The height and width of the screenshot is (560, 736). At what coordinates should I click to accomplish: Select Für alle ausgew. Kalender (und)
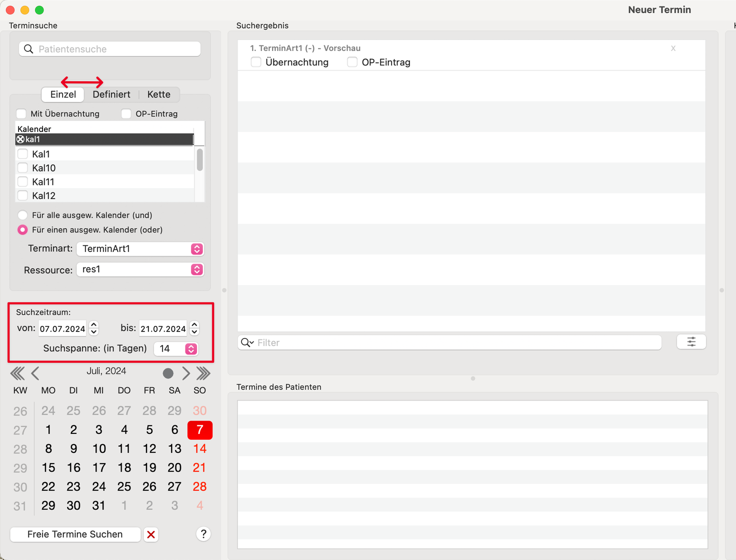(x=22, y=215)
